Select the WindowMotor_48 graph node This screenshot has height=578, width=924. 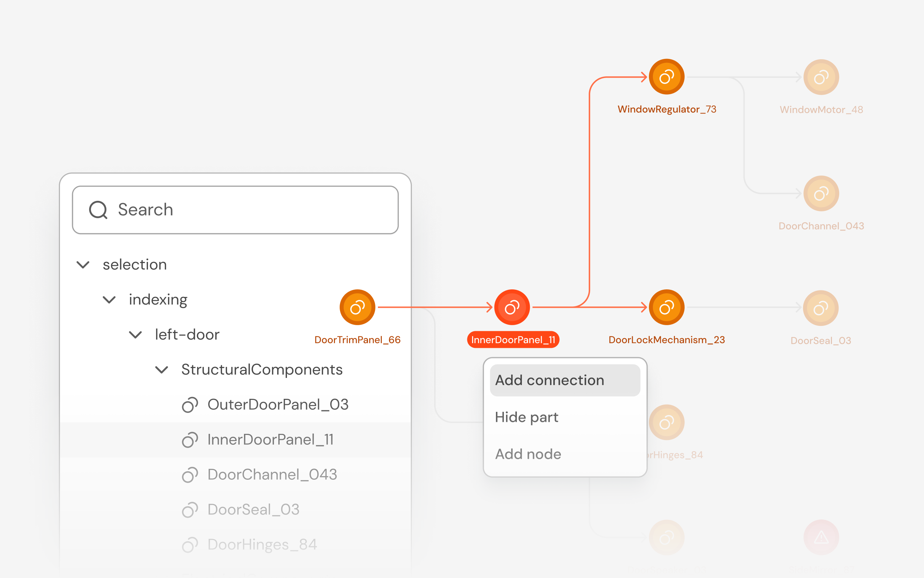[x=821, y=77]
